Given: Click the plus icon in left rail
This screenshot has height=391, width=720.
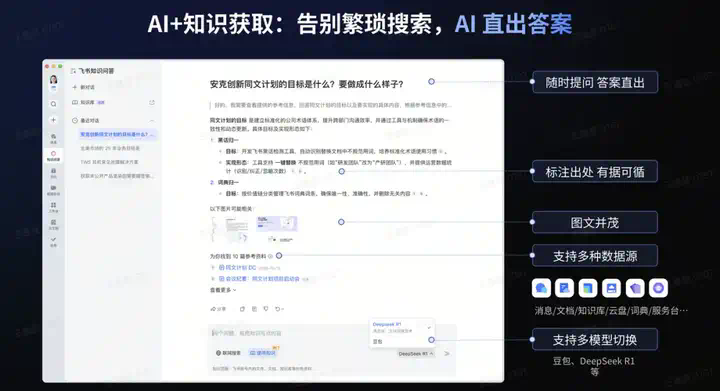Looking at the screenshot, I should tap(53, 120).
